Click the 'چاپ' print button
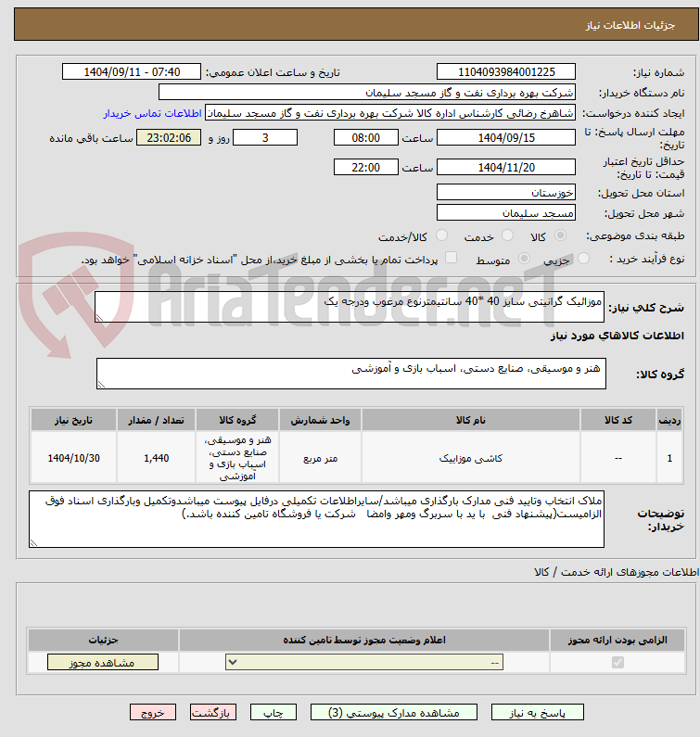Viewport: 700px width, 737px height. click(274, 712)
